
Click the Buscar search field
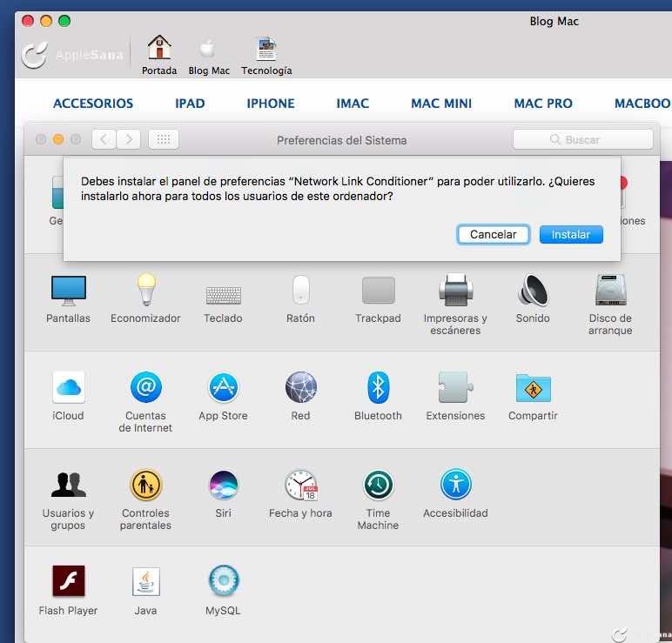coord(583,139)
